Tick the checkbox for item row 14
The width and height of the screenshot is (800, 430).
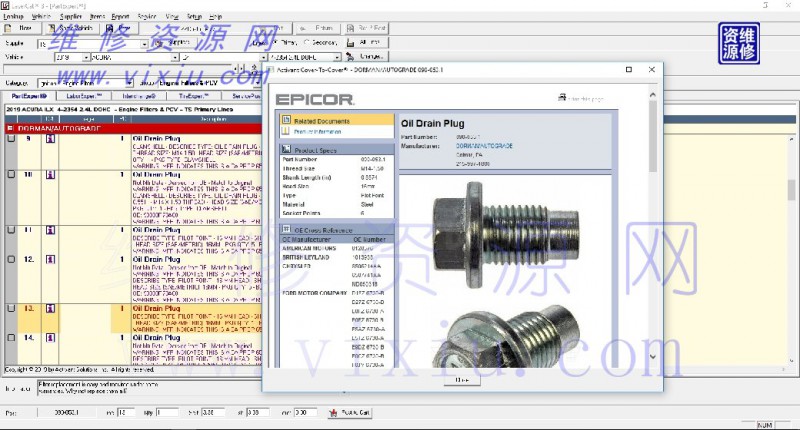coord(11,337)
